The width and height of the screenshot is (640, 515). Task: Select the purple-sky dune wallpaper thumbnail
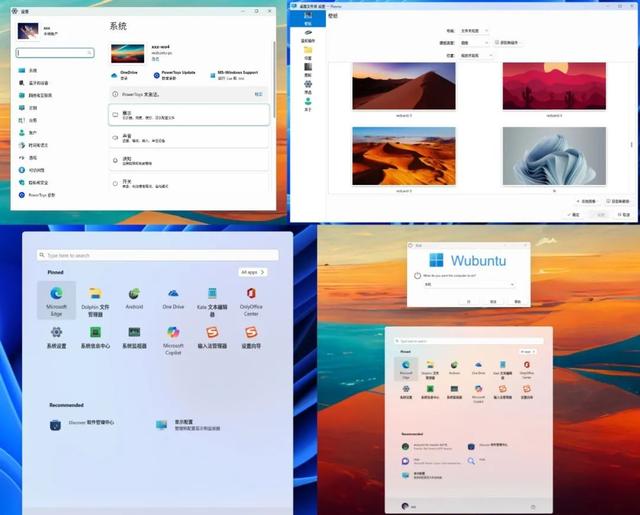(404, 86)
